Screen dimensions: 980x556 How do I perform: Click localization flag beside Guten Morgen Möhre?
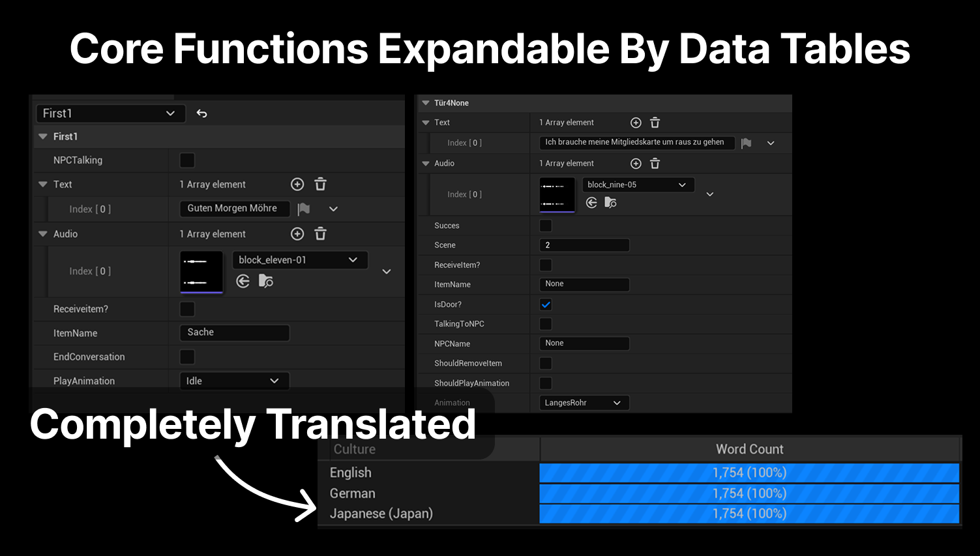(304, 209)
